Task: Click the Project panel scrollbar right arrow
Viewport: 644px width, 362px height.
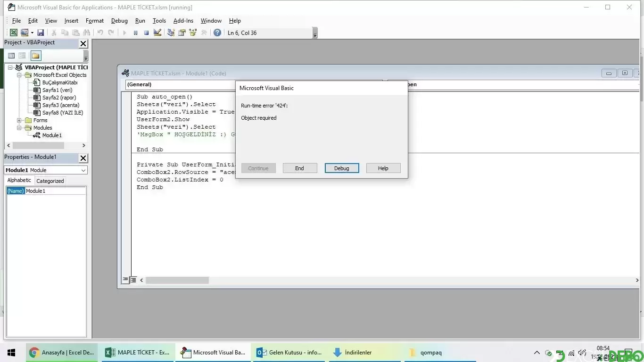Action: click(x=84, y=146)
